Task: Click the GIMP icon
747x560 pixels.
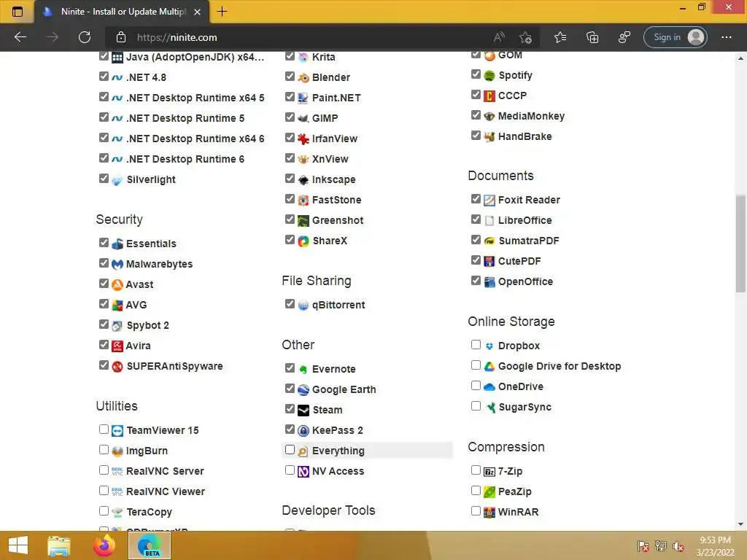Action: 303,119
